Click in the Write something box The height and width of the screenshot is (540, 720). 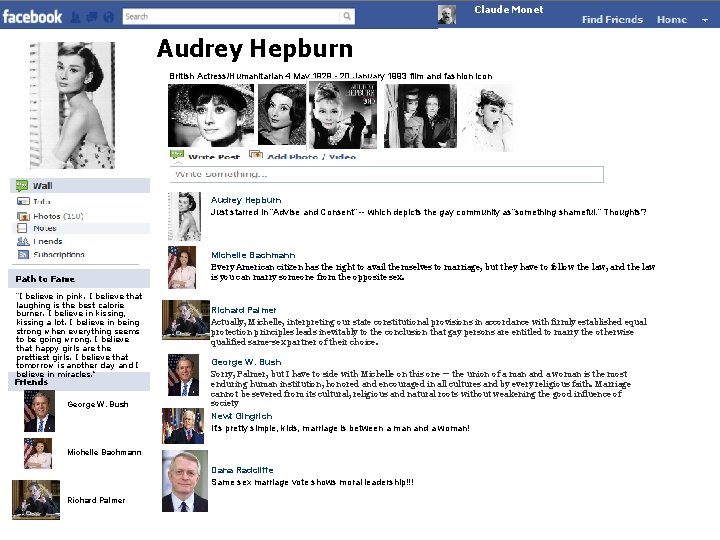(387, 174)
